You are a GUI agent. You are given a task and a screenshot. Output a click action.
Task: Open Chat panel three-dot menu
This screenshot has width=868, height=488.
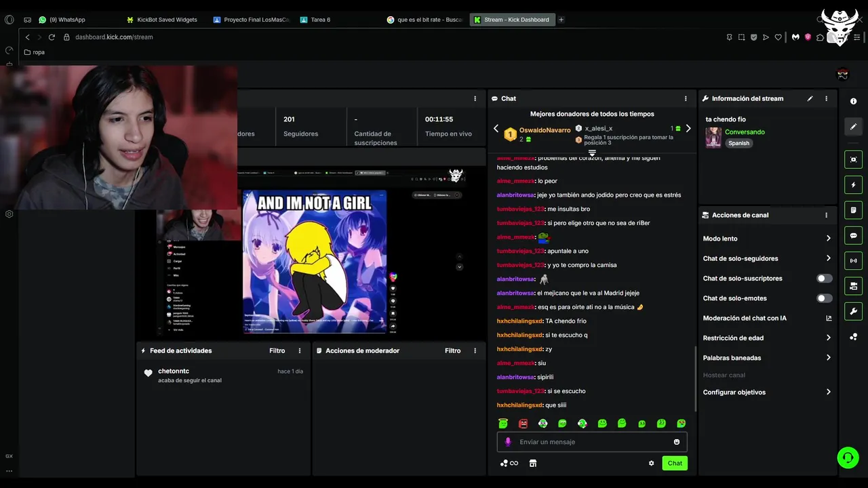coord(686,98)
